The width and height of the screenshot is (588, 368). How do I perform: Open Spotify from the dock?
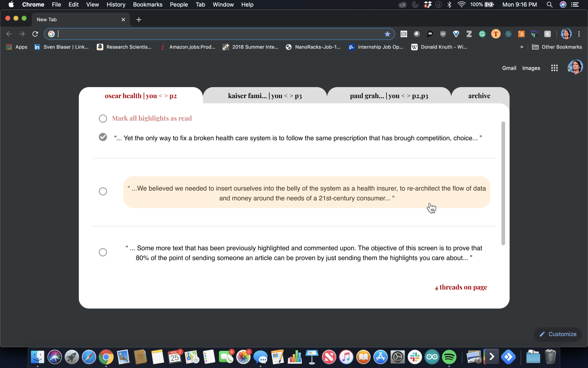tap(449, 357)
